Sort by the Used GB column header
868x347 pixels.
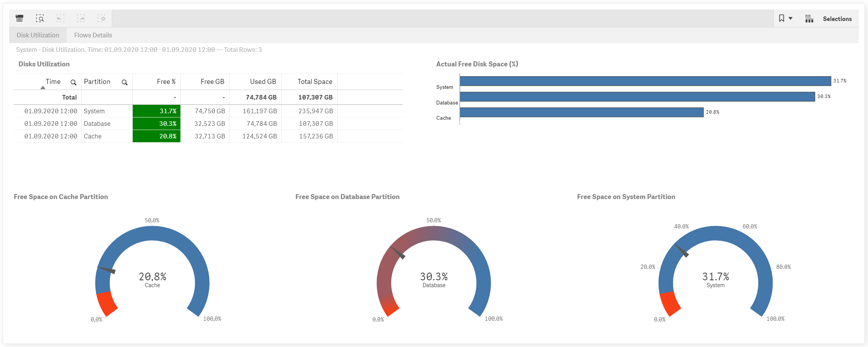click(x=263, y=82)
